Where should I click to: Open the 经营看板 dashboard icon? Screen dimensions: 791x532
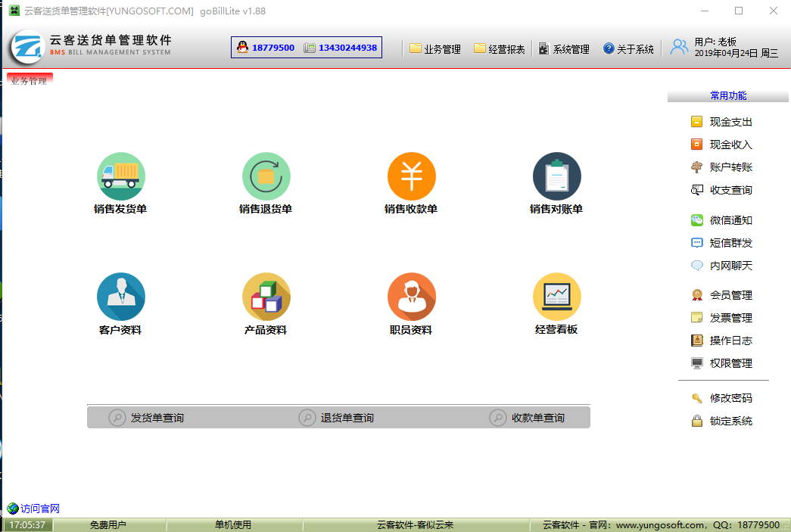point(557,297)
